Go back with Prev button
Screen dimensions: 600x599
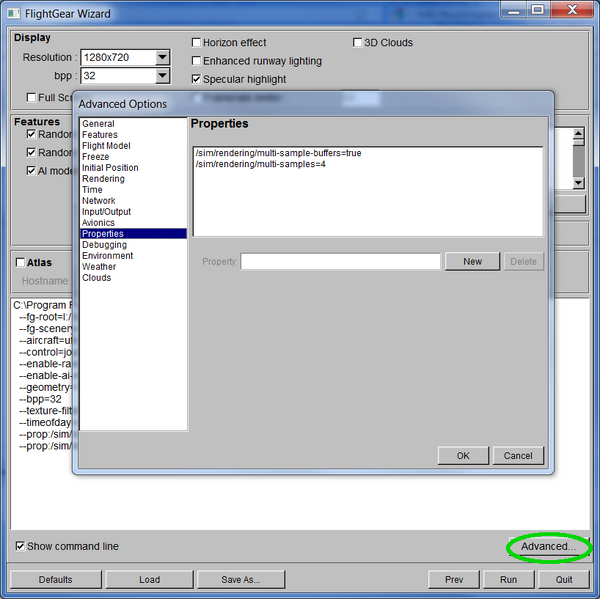point(454,579)
